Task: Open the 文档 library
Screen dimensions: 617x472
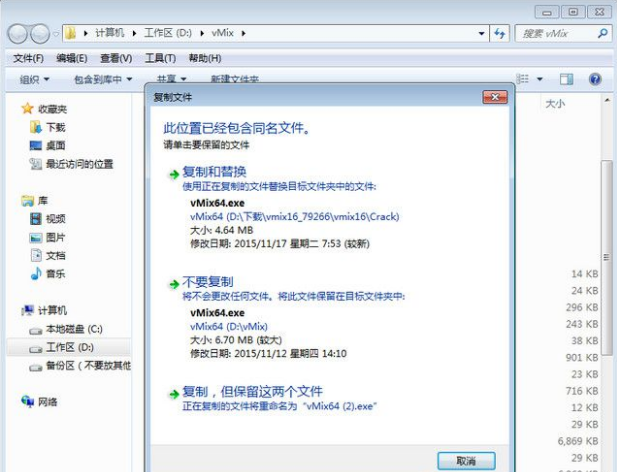Action: (55, 256)
